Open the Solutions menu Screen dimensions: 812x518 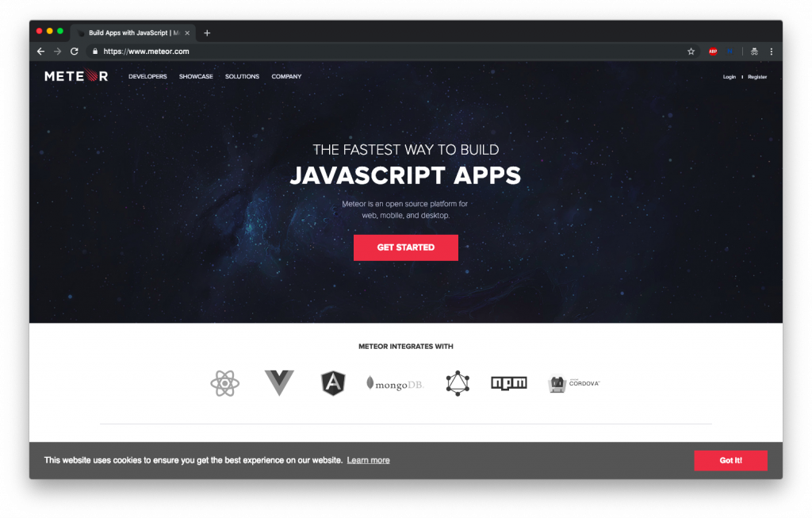(x=242, y=76)
